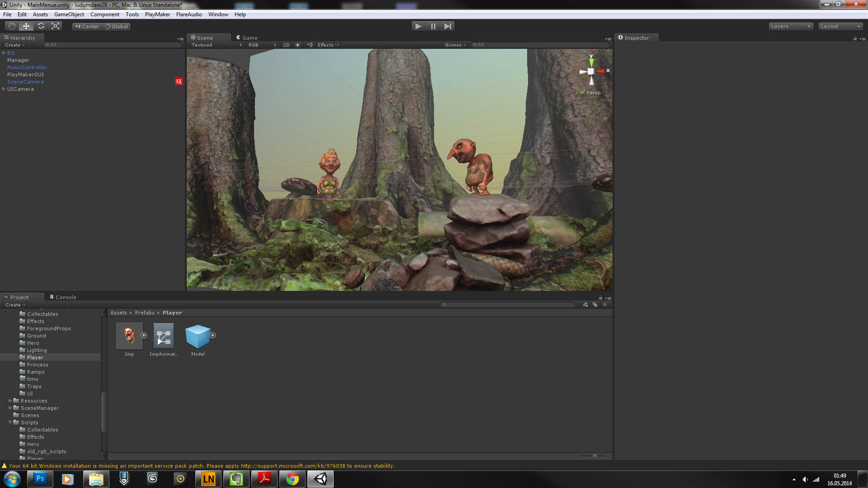Select the Scale tool

pyautogui.click(x=55, y=26)
